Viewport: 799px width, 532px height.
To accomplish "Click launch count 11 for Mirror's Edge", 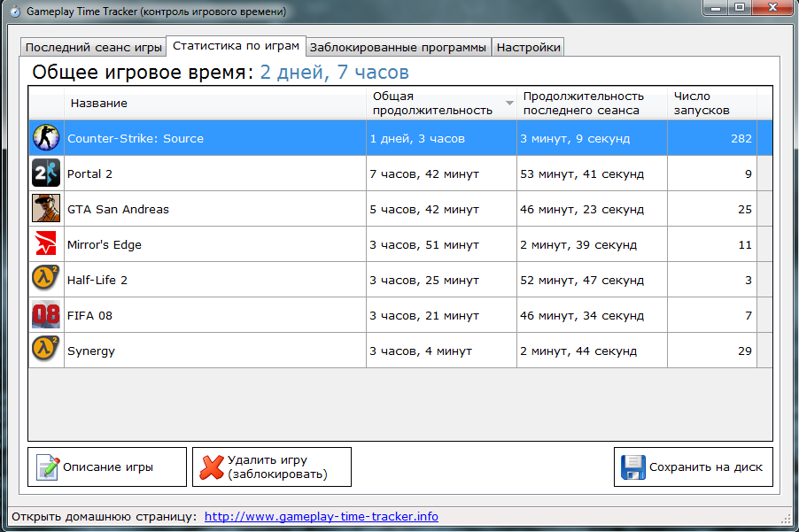I will [x=712, y=244].
